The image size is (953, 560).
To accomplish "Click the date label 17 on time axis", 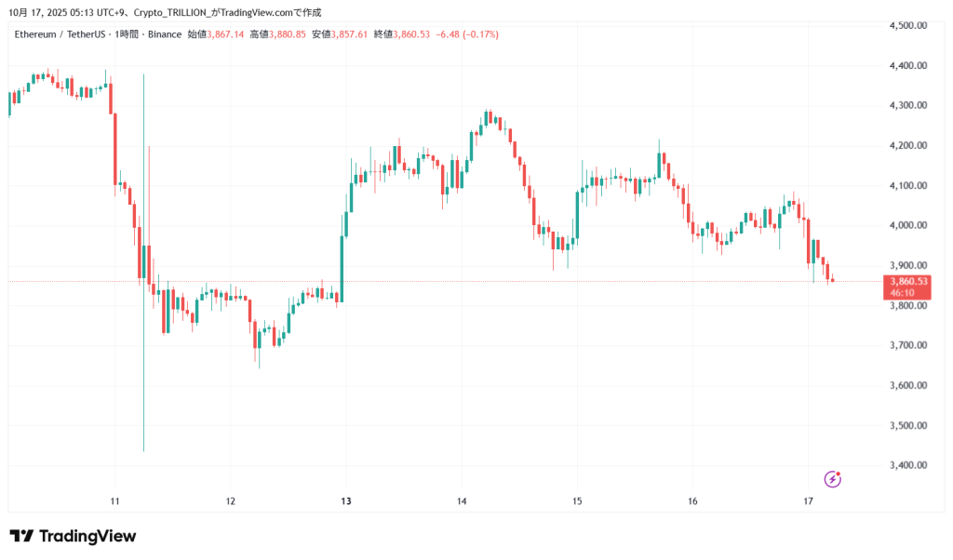I will tap(808, 501).
